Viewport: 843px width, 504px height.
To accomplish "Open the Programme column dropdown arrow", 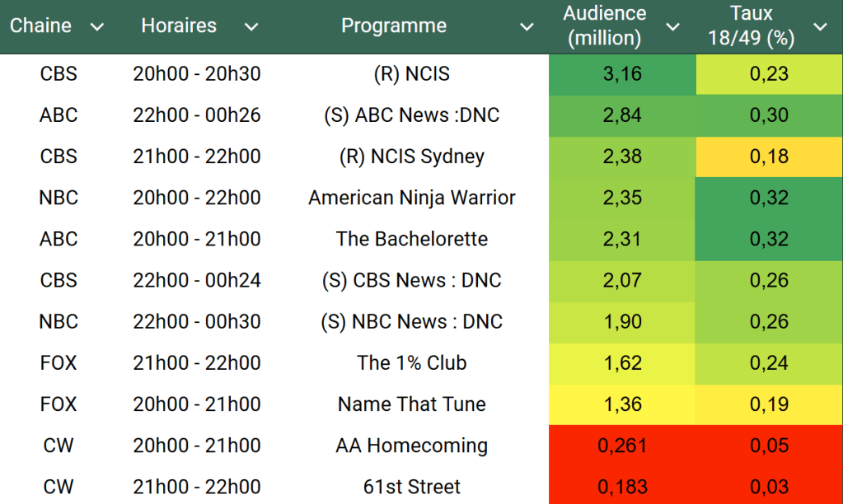I will pyautogui.click(x=527, y=27).
